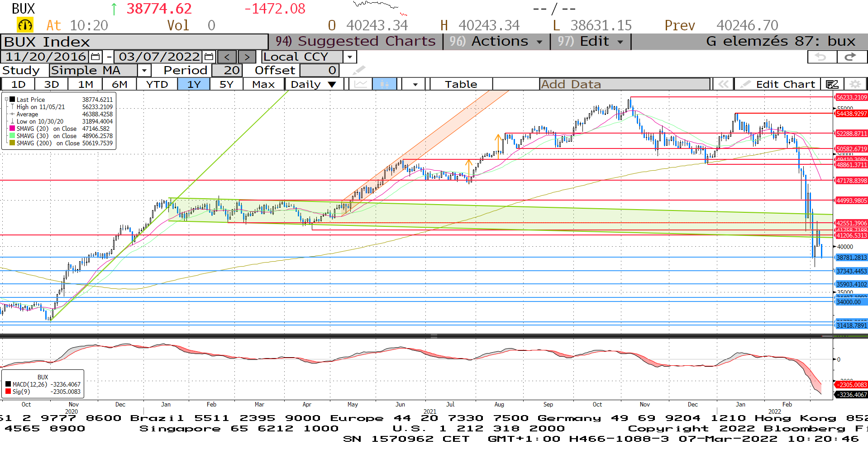This screenshot has height=464, width=868.
Task: Collapse the price legend expander box
Action: (x=7, y=99)
